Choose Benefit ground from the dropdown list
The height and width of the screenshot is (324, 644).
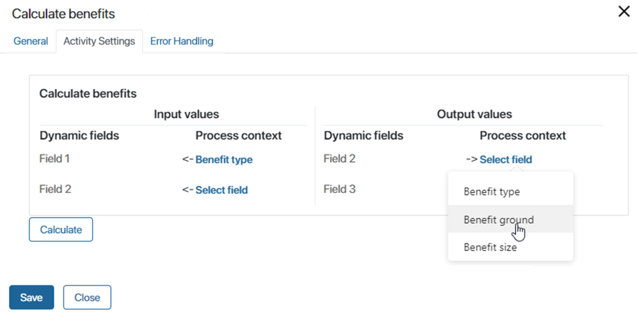coord(510,219)
